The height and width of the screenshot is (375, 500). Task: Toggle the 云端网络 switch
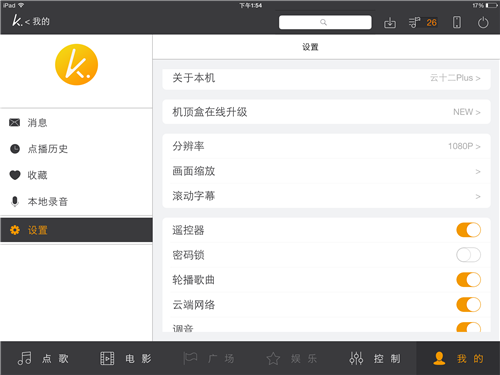point(468,305)
